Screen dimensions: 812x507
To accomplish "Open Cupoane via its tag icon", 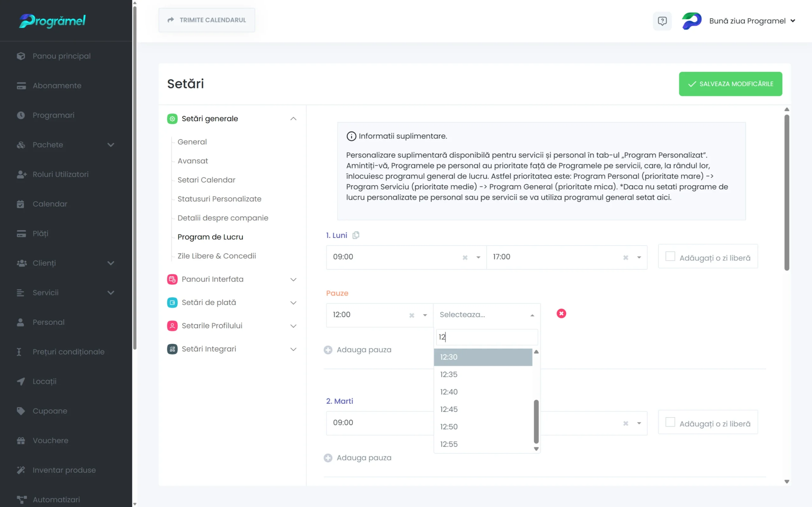I will point(21,411).
